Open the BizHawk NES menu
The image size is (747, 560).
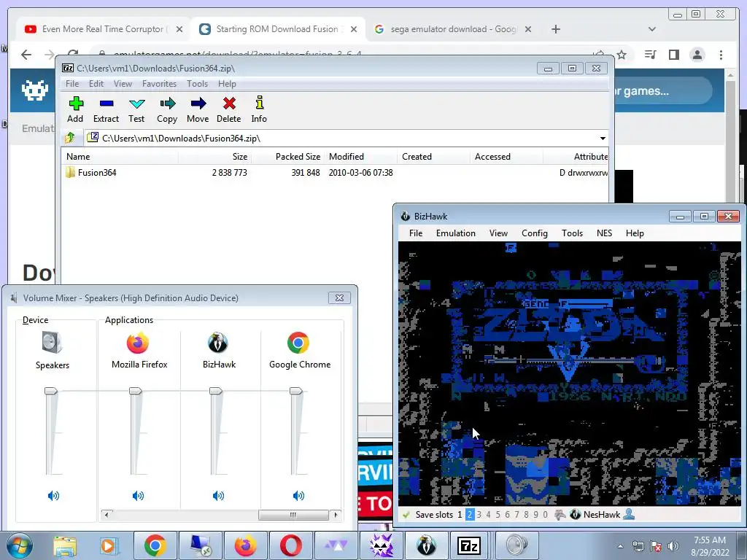[x=604, y=233]
